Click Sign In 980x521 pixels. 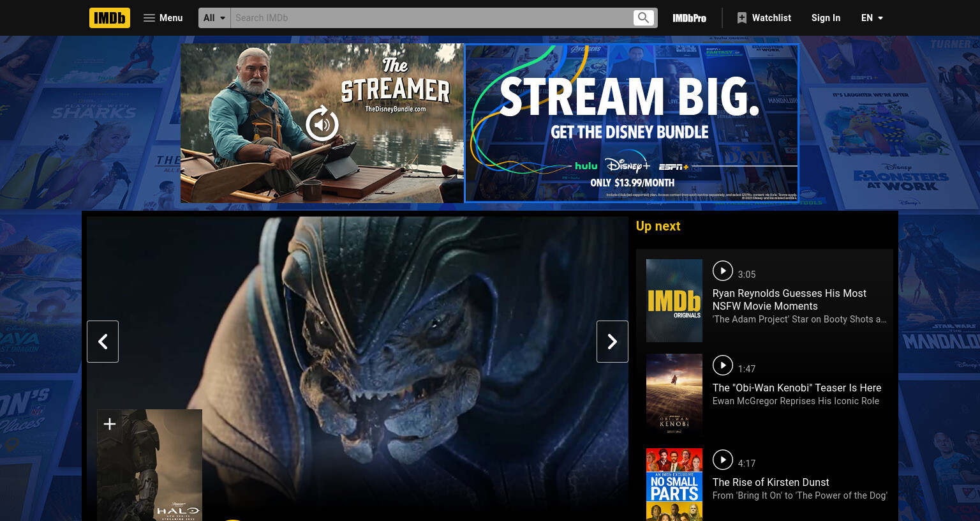(826, 18)
